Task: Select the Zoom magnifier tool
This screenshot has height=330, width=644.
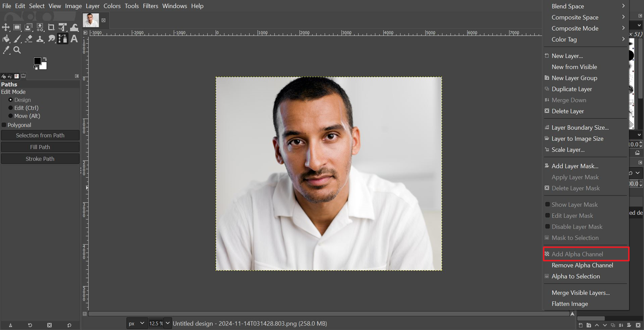Action: (17, 50)
